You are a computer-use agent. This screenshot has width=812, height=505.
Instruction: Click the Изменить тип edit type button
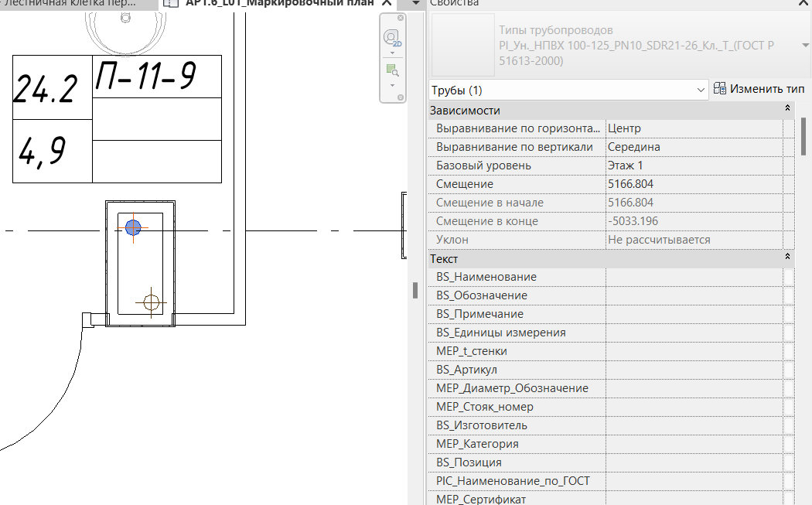[759, 89]
